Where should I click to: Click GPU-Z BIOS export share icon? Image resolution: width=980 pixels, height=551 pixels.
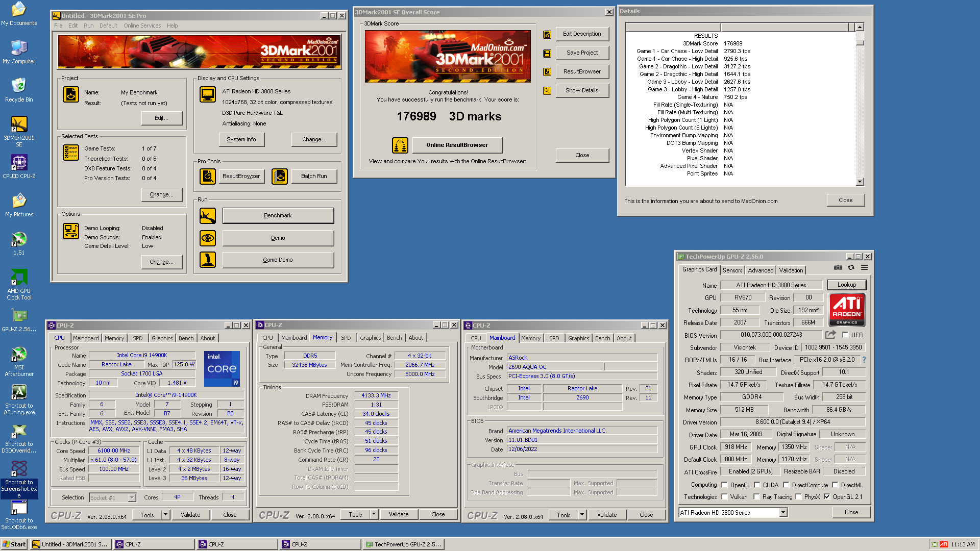click(x=831, y=335)
